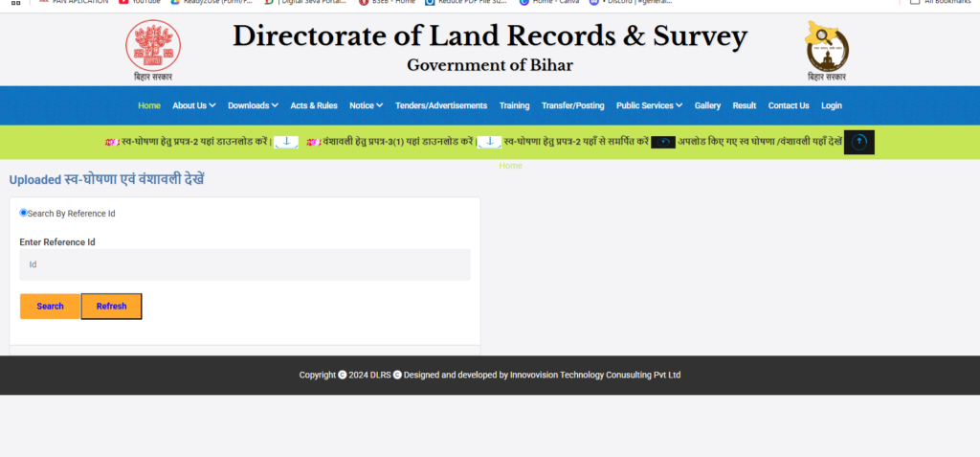Click the 'Enter Reference Id' label

57,242
